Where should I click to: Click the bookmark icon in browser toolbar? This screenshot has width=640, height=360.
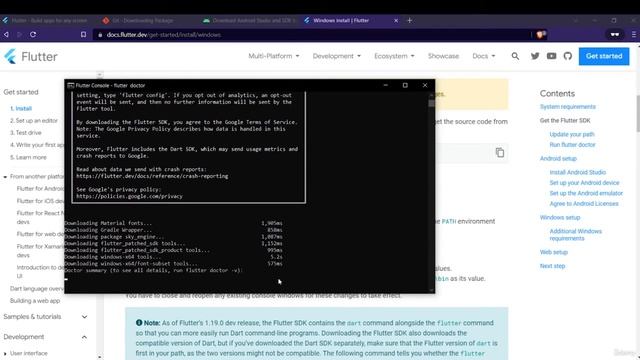[x=83, y=35]
